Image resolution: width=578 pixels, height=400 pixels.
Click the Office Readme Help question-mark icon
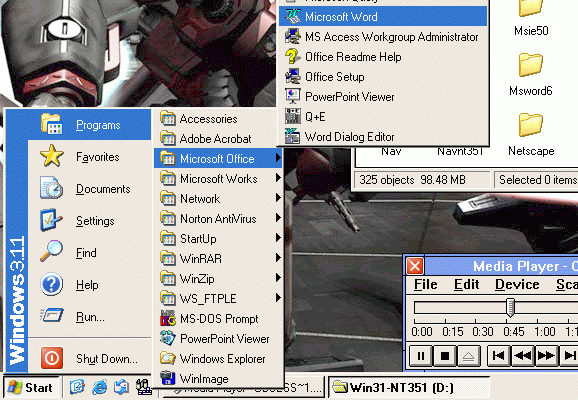click(x=293, y=56)
